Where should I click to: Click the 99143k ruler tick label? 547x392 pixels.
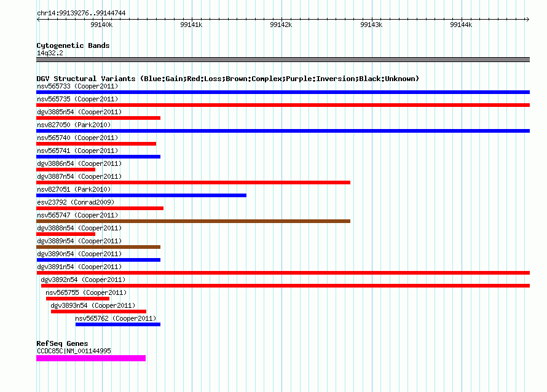pos(371,25)
